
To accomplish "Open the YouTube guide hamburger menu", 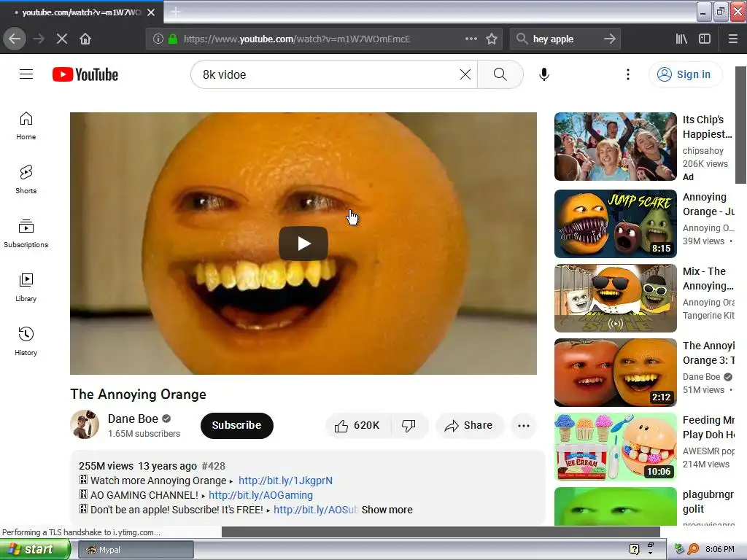I will click(26, 74).
